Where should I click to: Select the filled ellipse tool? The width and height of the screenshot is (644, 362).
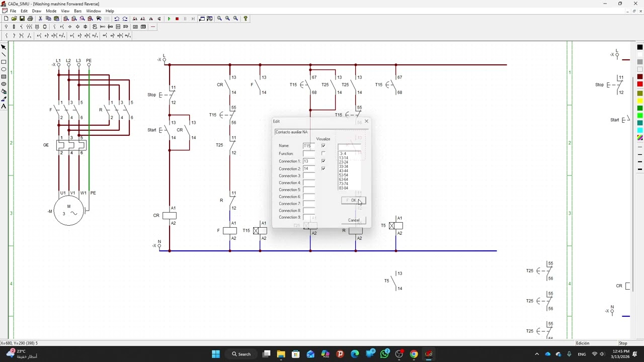coord(4,84)
